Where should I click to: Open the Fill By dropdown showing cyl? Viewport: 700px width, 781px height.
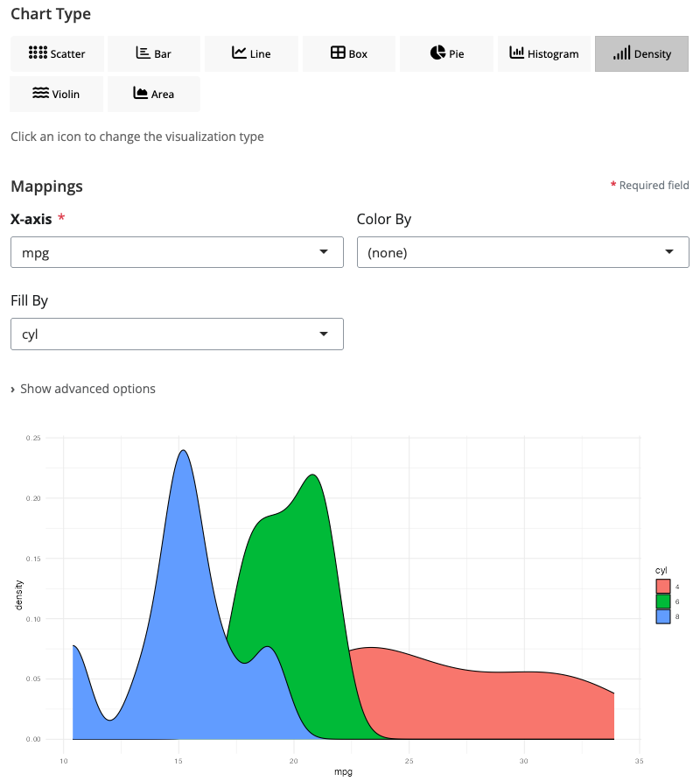click(x=177, y=334)
